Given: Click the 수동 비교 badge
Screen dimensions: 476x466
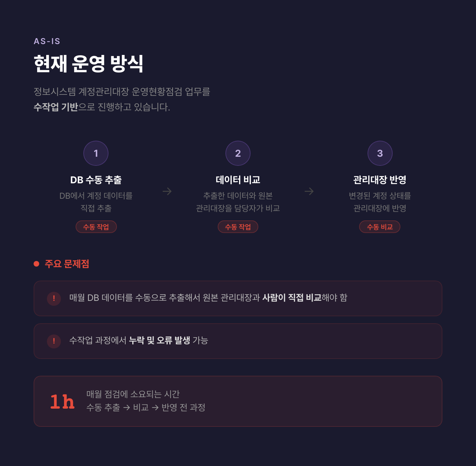Looking at the screenshot, I should click(x=380, y=227).
